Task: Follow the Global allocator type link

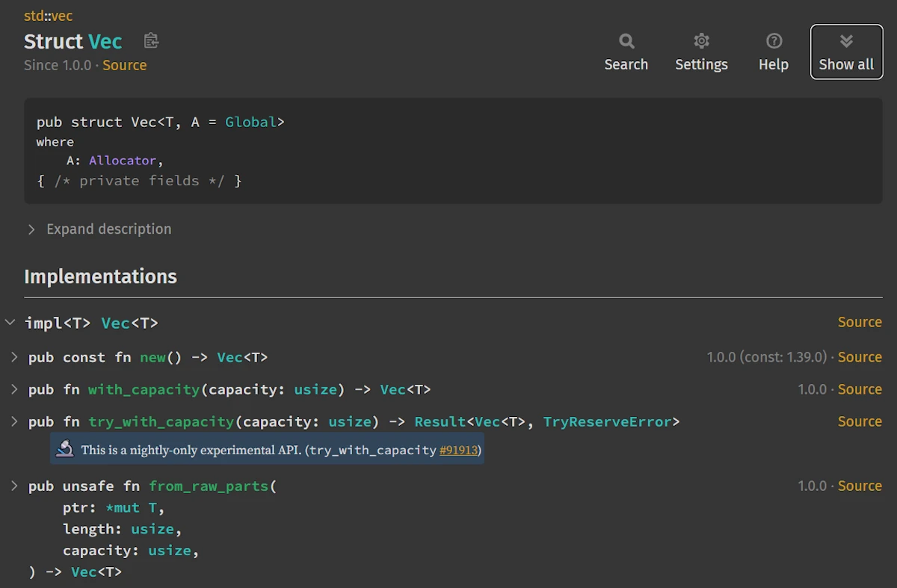Action: tap(250, 122)
